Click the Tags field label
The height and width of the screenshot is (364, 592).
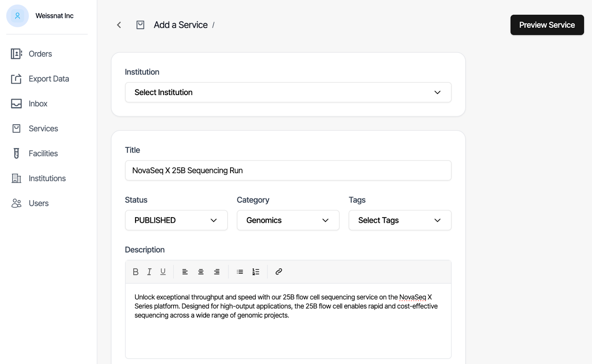tap(357, 200)
